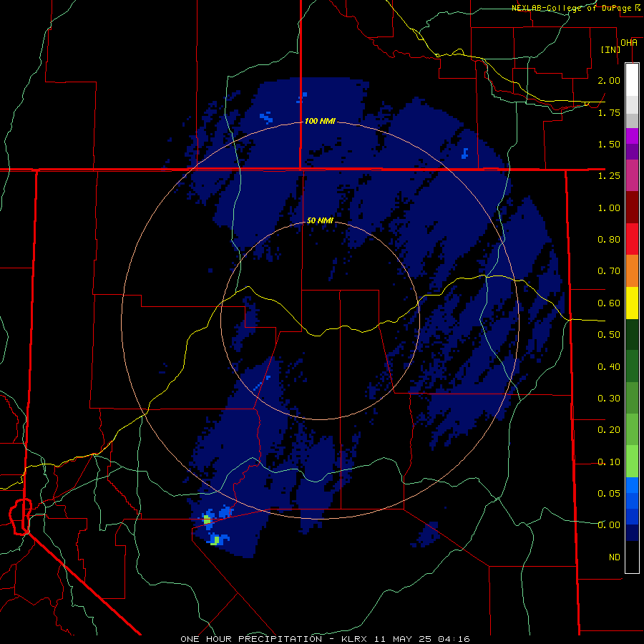Click the 0.10 scale value
Viewport: 644px width, 644px height.
[x=609, y=462]
